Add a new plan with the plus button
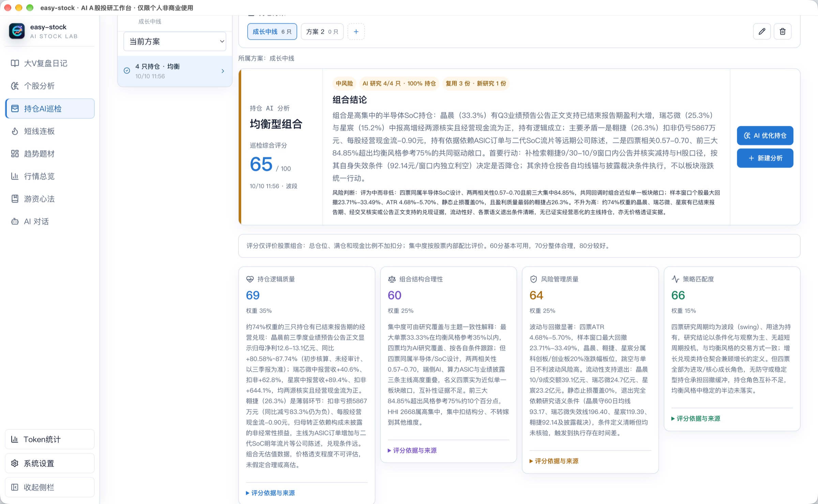Viewport: 818px width, 504px height. (356, 32)
